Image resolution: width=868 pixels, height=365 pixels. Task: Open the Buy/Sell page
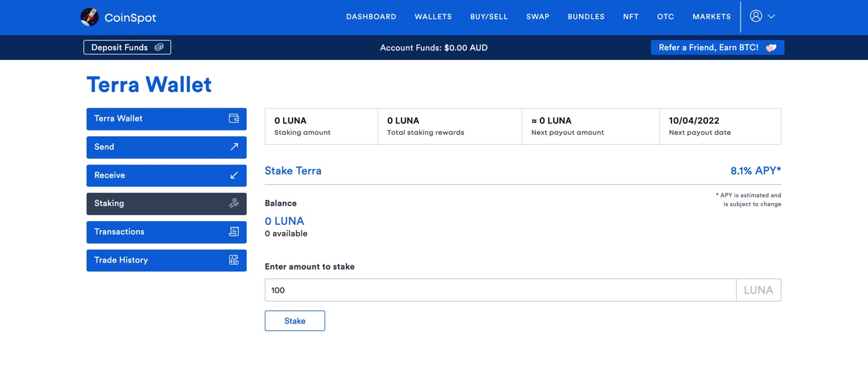pos(489,17)
